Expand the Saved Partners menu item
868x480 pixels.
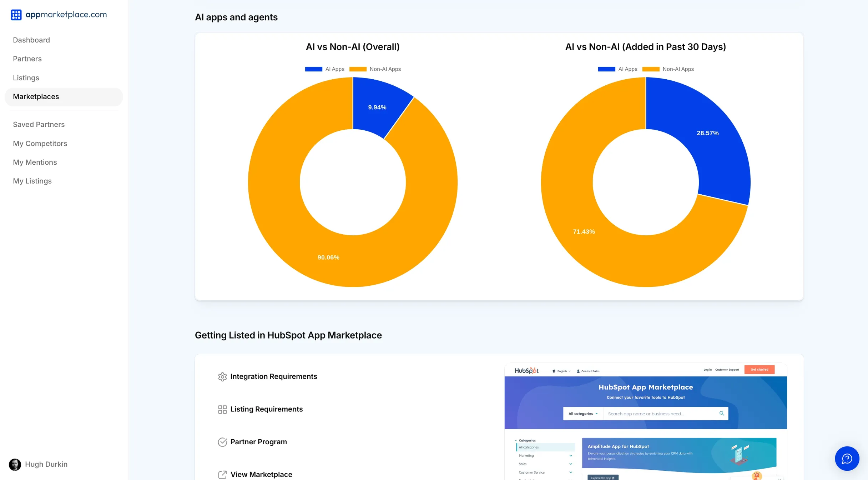tap(39, 124)
